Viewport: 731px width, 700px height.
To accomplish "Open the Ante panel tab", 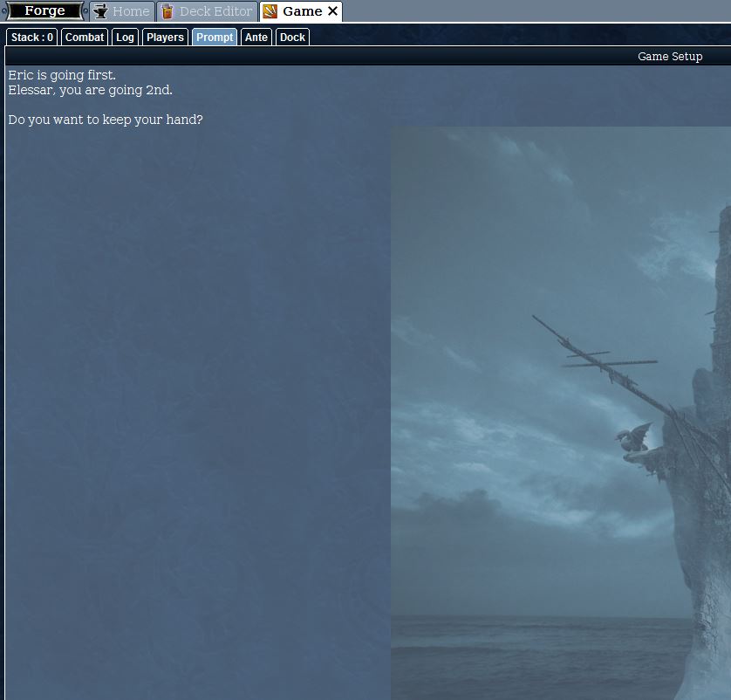I will [x=256, y=38].
